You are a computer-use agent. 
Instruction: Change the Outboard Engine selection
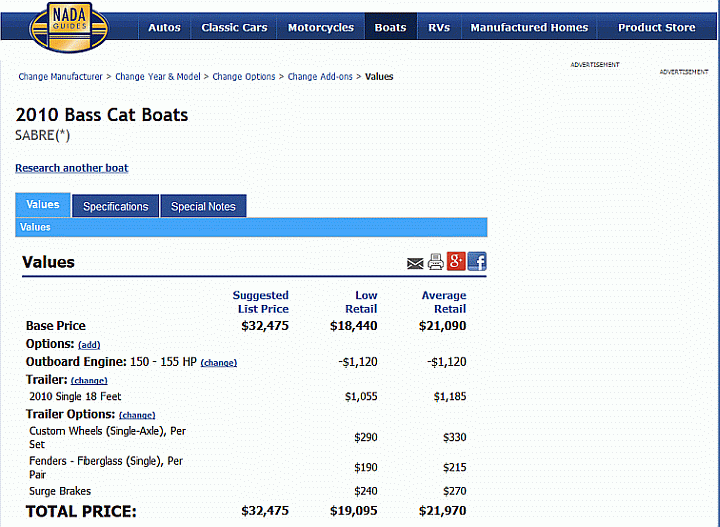click(219, 363)
